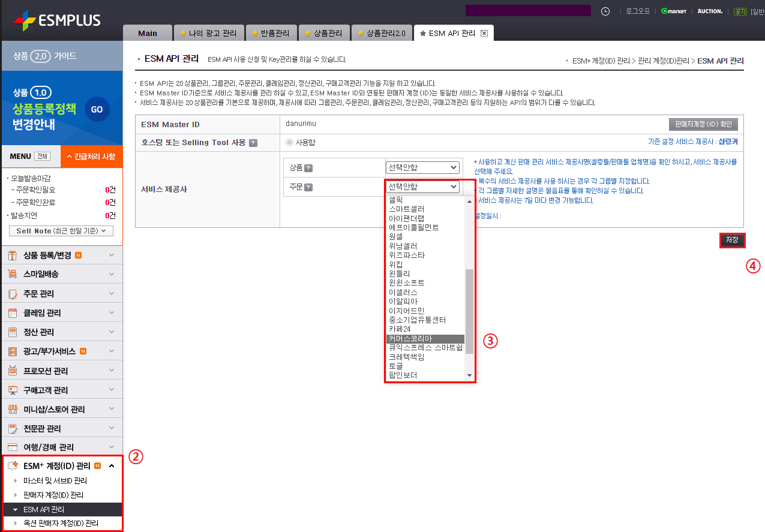Click the icon of ESM+ 계정(ID) 관리
This screenshot has height=532, width=765.
click(x=13, y=465)
